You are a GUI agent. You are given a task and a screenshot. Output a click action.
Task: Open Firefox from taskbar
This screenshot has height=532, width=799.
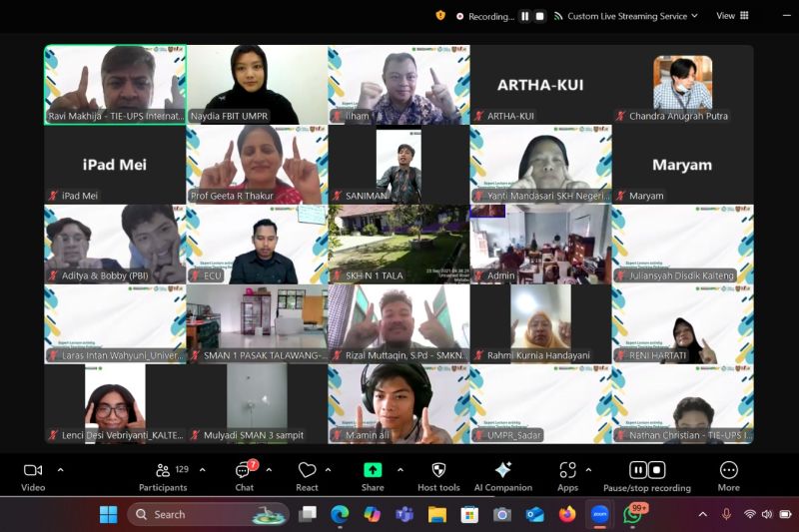tap(567, 515)
